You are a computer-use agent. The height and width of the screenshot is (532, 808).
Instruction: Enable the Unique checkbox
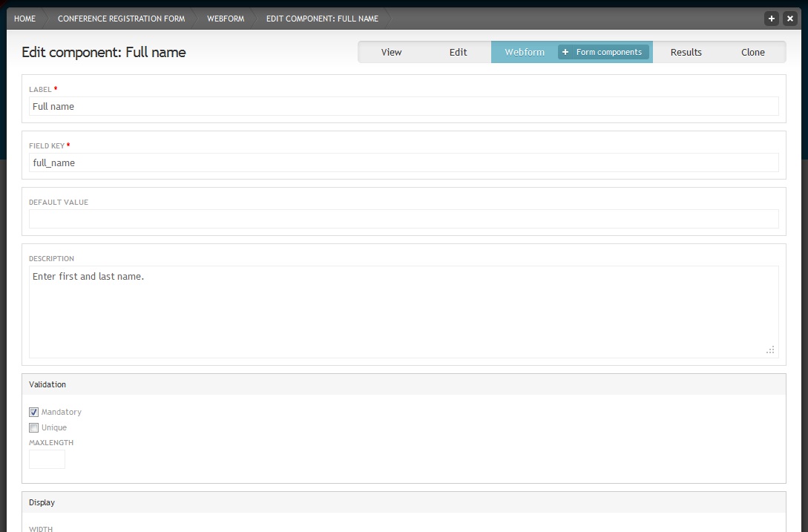33,427
